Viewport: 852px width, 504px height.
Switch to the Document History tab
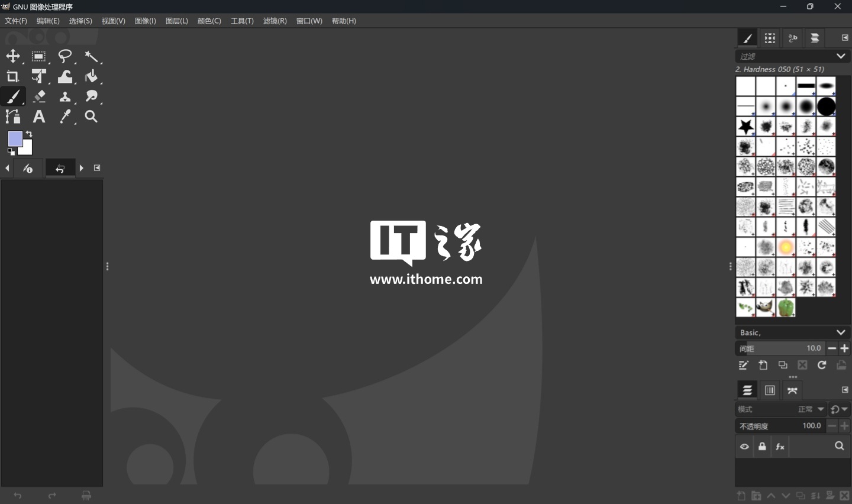coord(815,38)
